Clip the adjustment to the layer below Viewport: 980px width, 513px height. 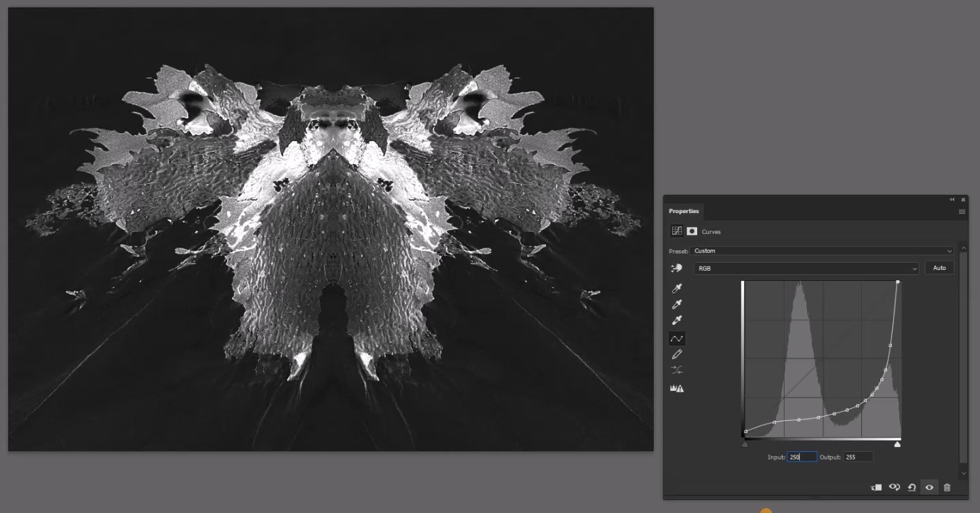tap(875, 487)
